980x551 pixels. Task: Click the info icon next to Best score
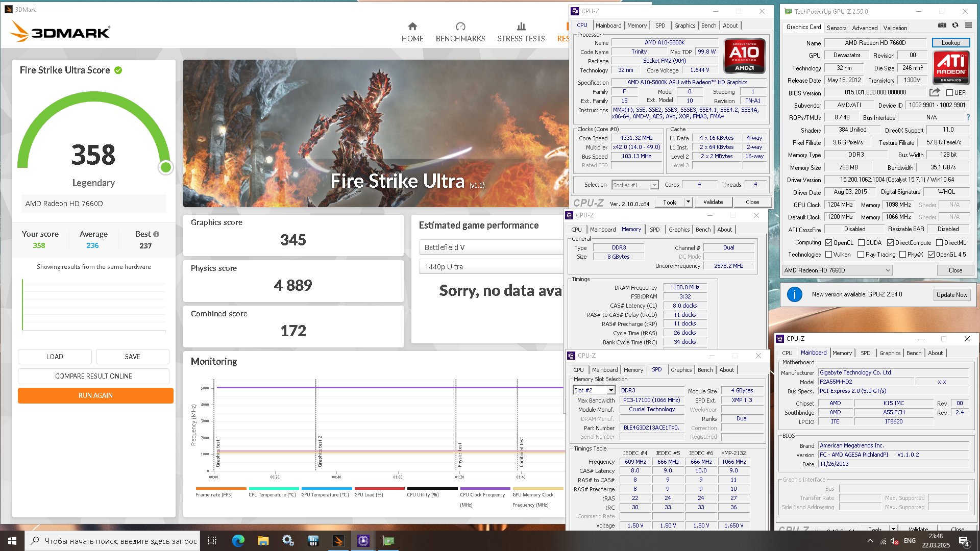click(156, 234)
